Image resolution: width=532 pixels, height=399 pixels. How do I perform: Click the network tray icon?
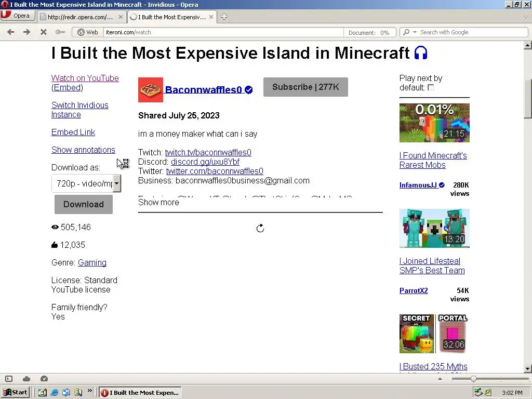478,393
